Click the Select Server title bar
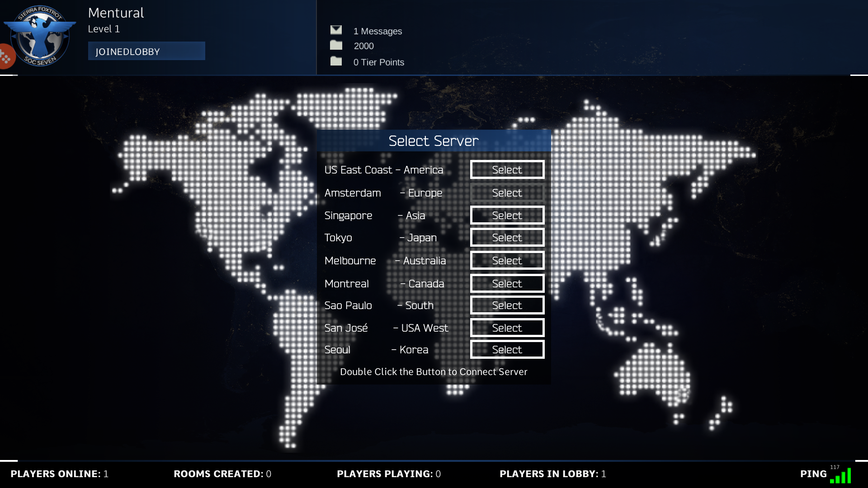Image resolution: width=868 pixels, height=488 pixels. [434, 141]
